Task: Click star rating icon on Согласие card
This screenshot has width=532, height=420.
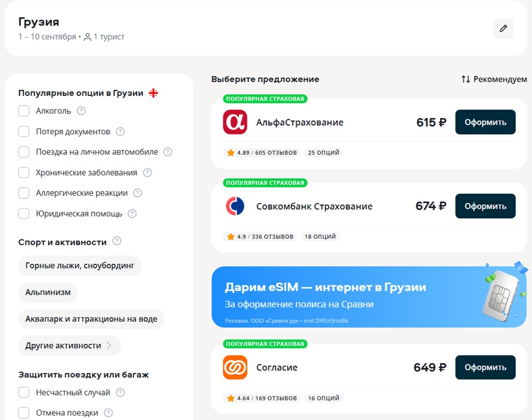Action: click(x=231, y=398)
